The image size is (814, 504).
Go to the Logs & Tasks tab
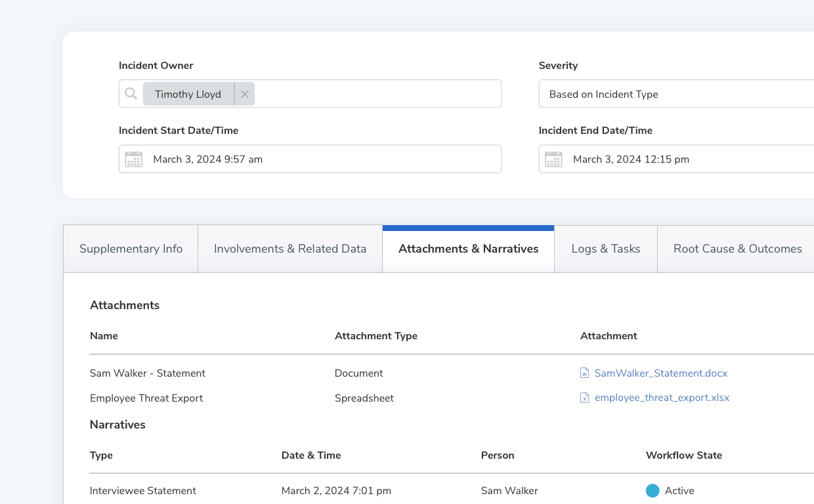[x=605, y=249]
